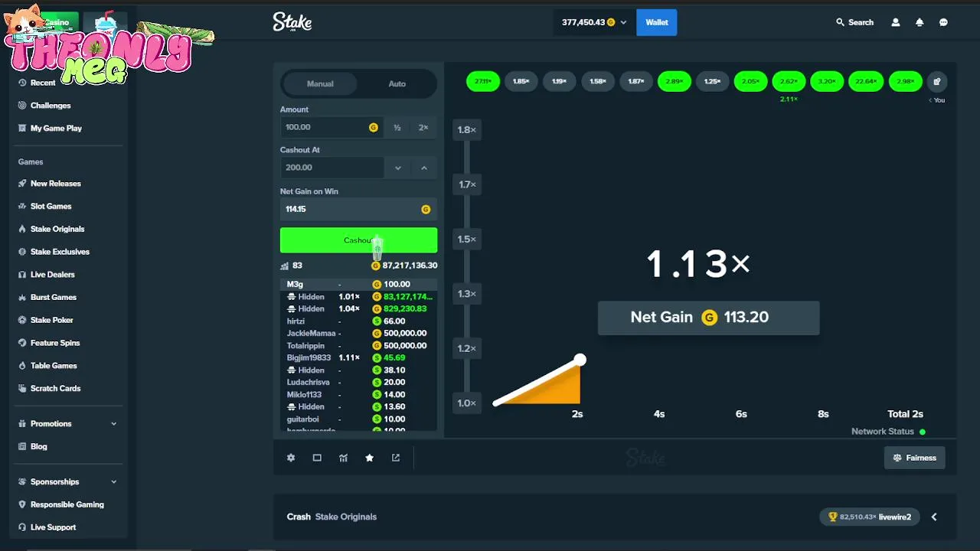Open Responsible Gaming page

60,505
